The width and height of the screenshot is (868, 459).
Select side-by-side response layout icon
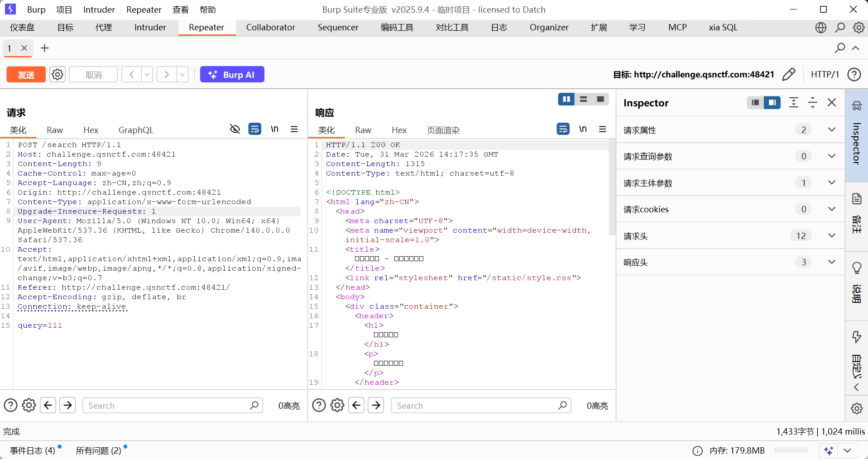pyautogui.click(x=566, y=99)
